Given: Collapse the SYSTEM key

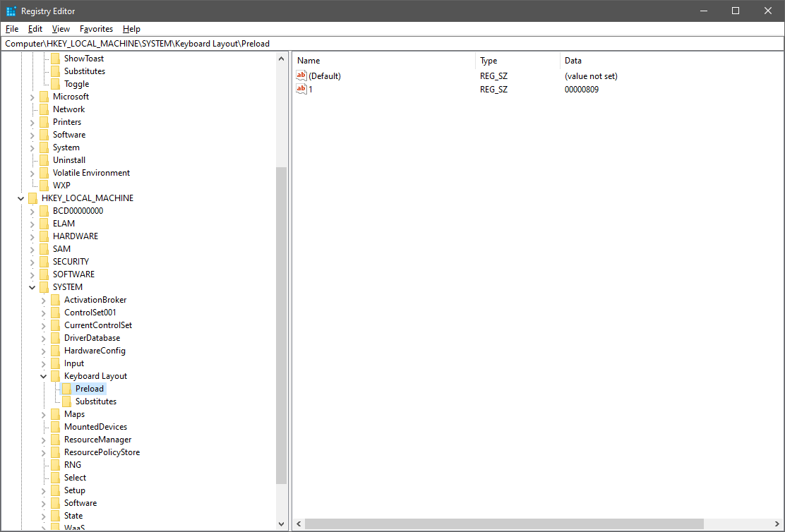Looking at the screenshot, I should tap(32, 288).
